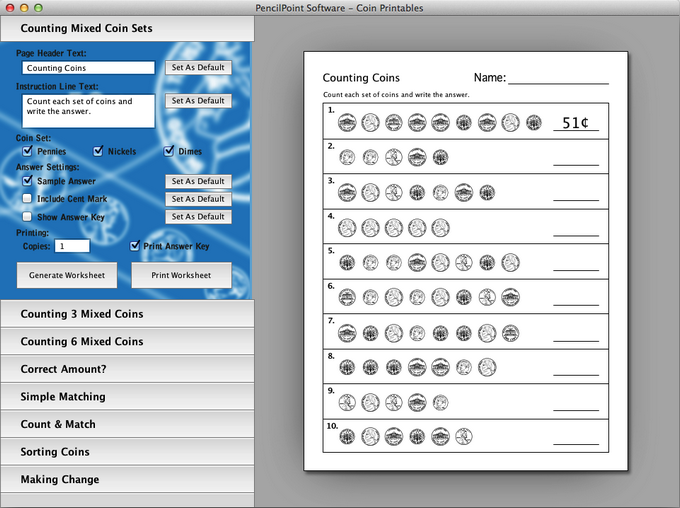This screenshot has height=508, width=680.
Task: Click the Generate Worksheet button
Action: (67, 275)
